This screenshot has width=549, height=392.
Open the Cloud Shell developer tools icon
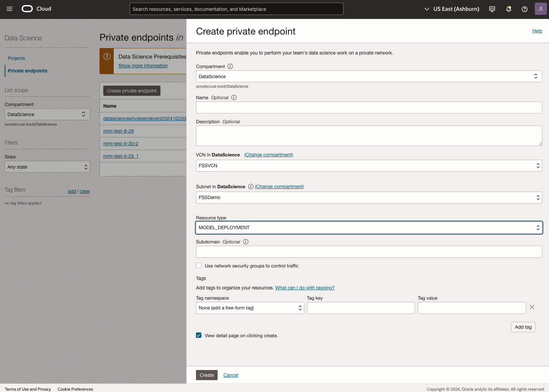492,9
